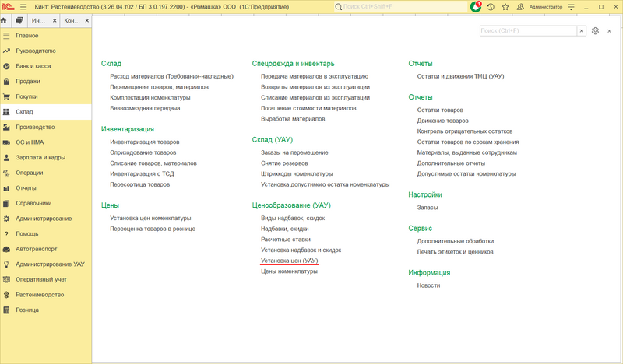Screen dimensions: 623x364
Task: Open ОС и НМА section
Action: tap(46, 142)
